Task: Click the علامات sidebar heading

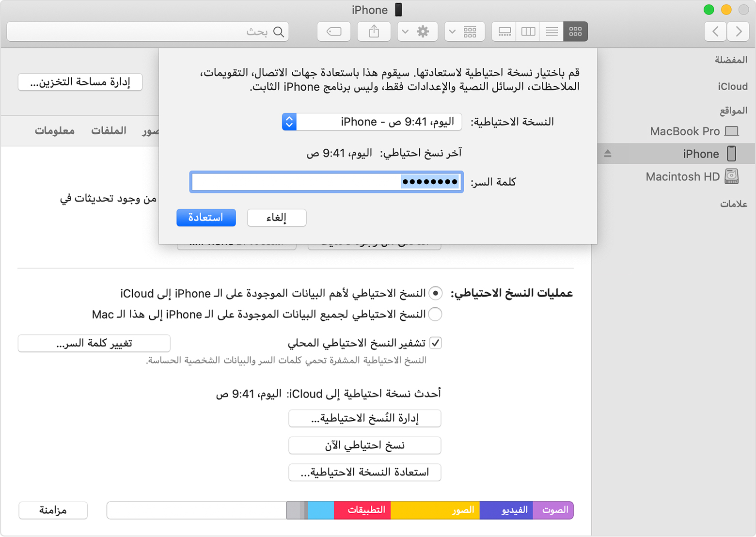Action: [734, 204]
